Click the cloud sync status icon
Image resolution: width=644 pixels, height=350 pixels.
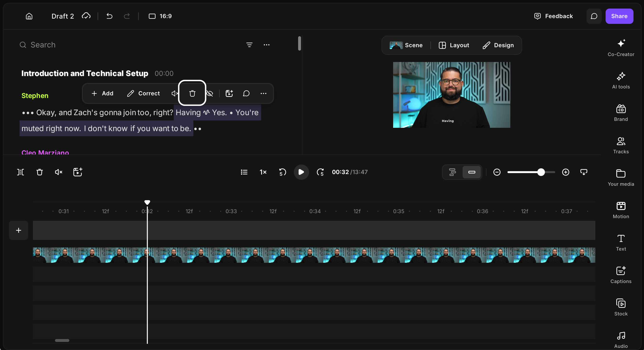(x=86, y=16)
